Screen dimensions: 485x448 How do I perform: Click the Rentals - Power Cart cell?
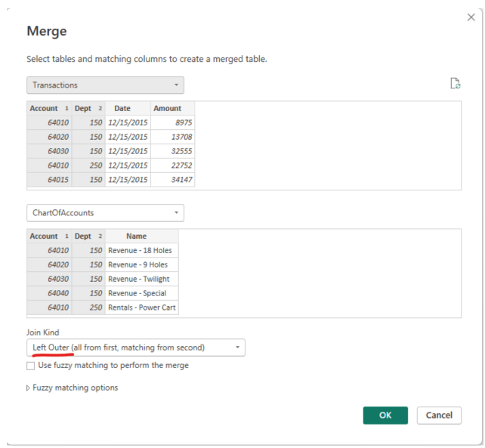pyautogui.click(x=141, y=307)
